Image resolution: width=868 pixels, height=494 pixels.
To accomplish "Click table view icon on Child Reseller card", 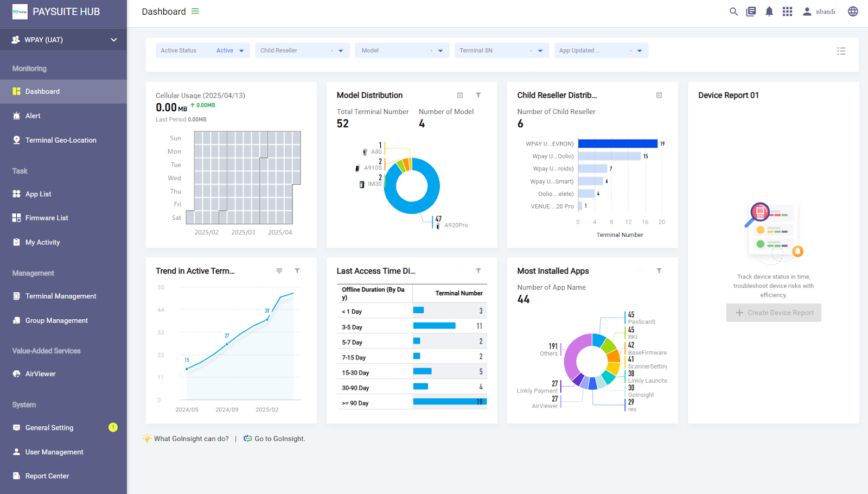I will pyautogui.click(x=659, y=95).
